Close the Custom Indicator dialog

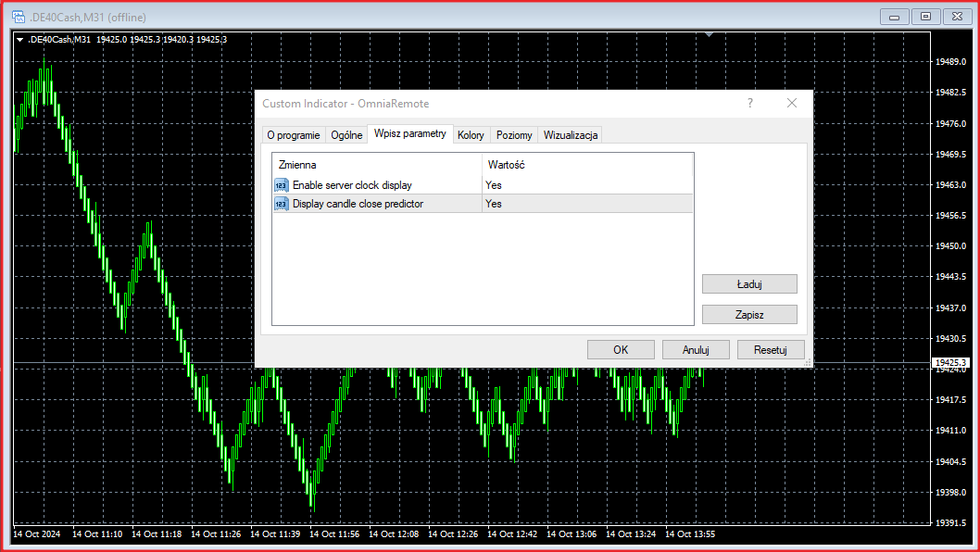pos(791,103)
